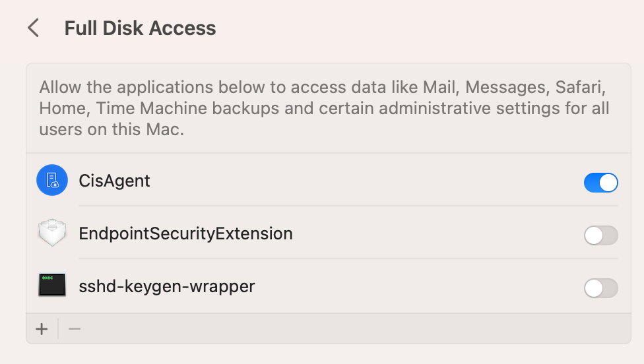
Task: Click the Full Disk Access page title
Action: tap(140, 28)
